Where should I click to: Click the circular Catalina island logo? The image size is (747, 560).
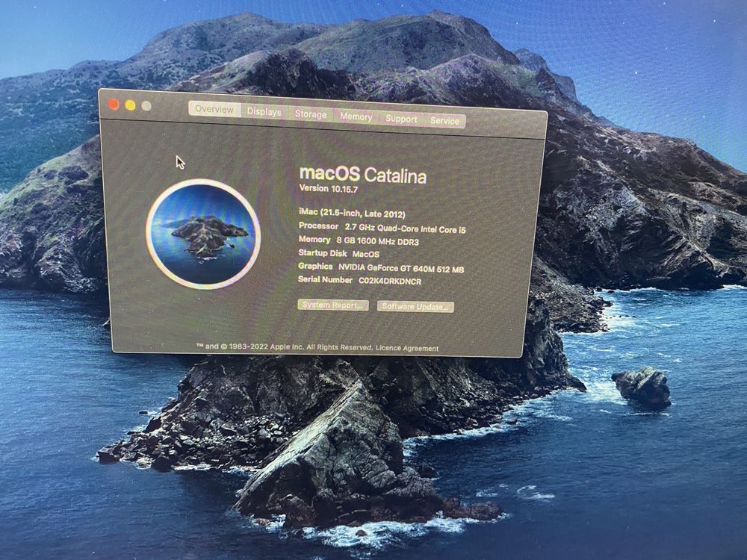(203, 234)
